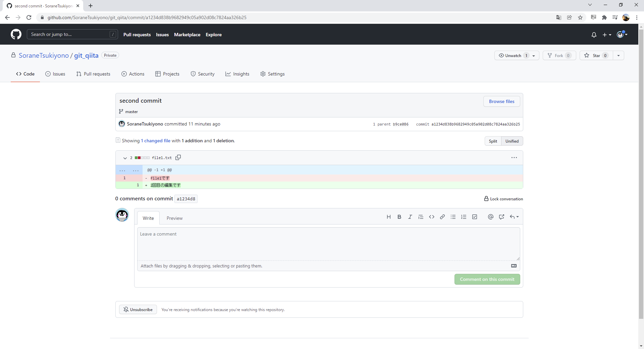Open GitHub notifications bell
644x349 pixels.
594,35
